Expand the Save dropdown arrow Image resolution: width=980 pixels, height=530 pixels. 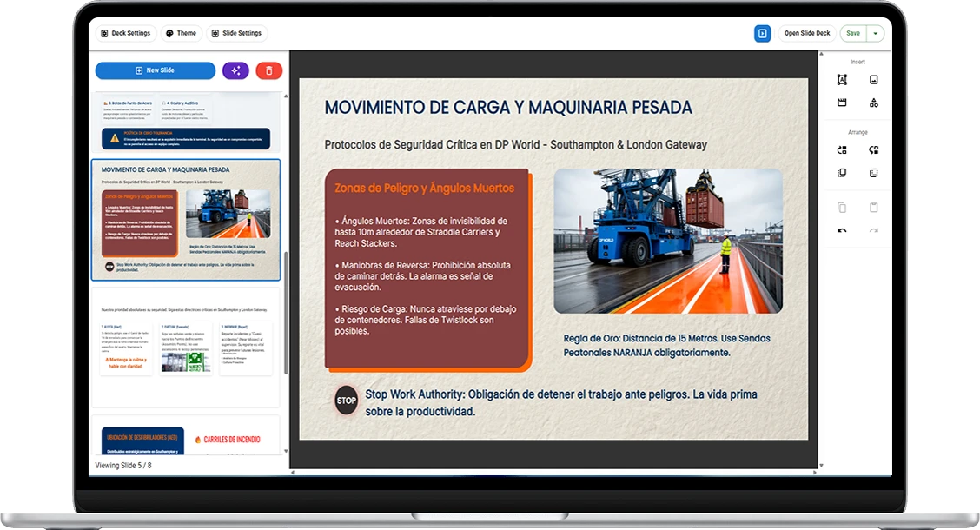pos(876,33)
